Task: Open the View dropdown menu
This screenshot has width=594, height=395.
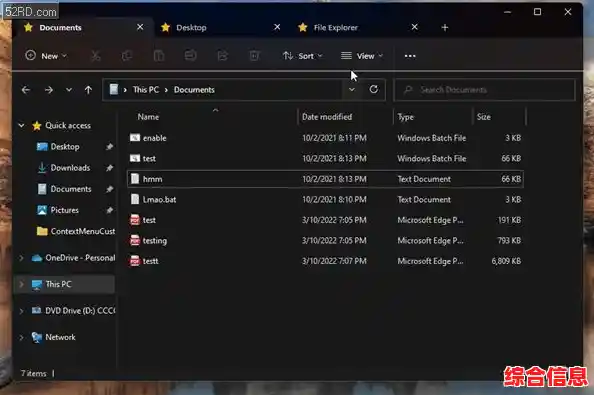Action: [x=362, y=56]
